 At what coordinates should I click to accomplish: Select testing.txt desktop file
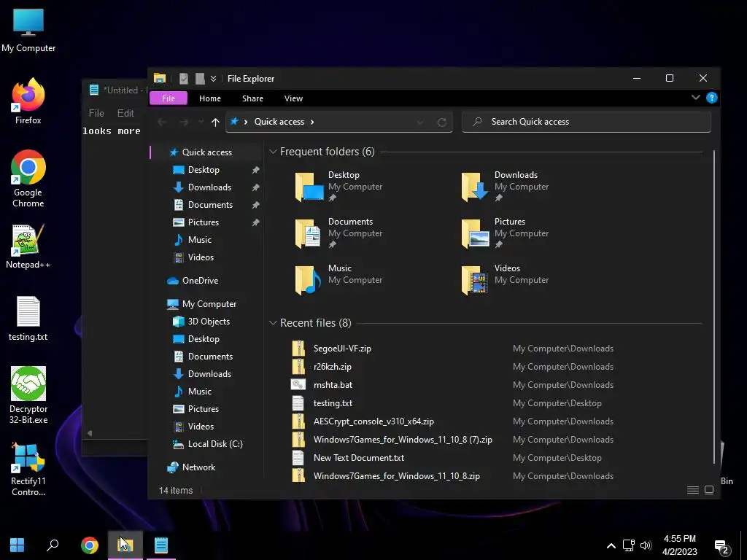coord(28,319)
